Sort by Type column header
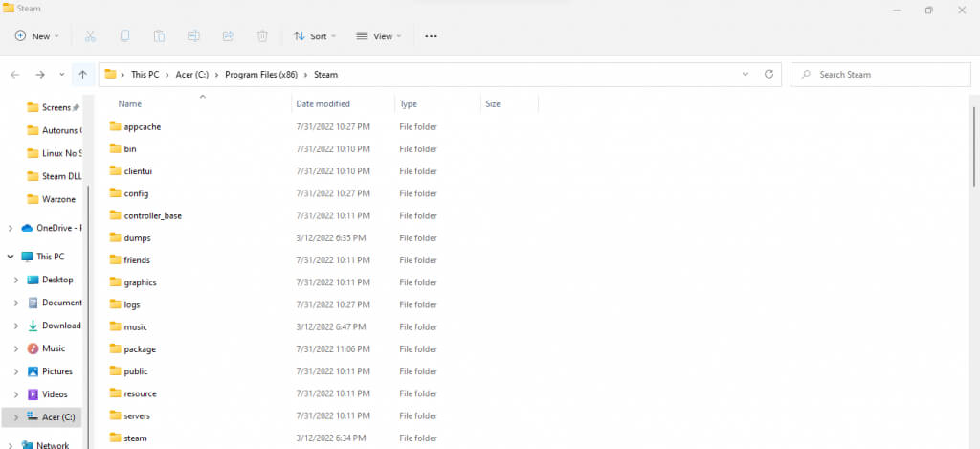 click(x=408, y=103)
